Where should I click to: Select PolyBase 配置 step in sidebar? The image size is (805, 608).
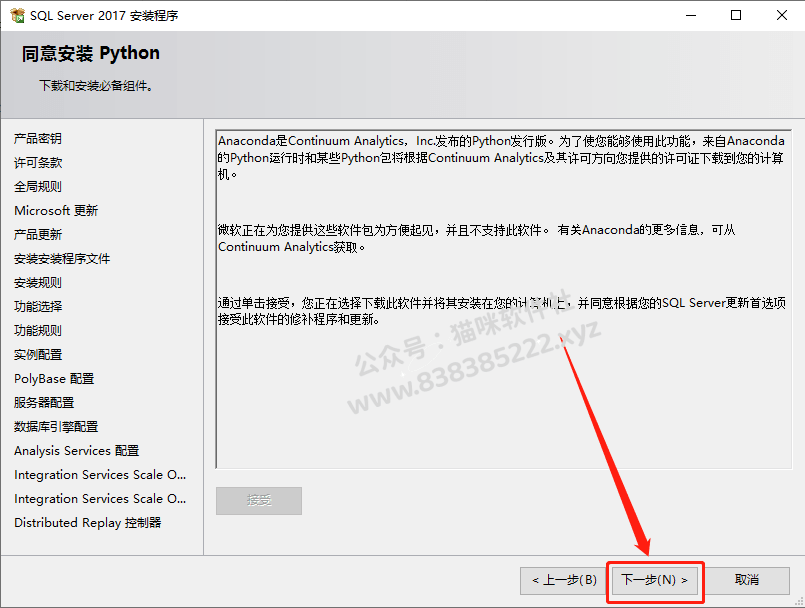click(54, 379)
